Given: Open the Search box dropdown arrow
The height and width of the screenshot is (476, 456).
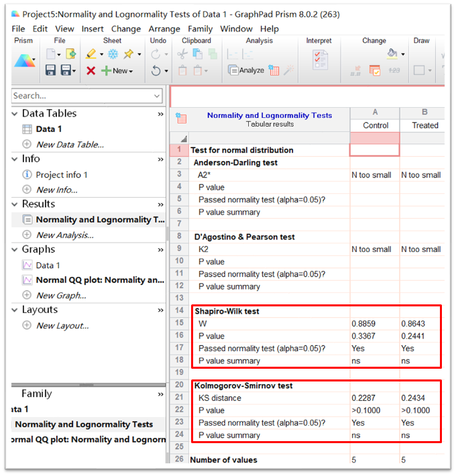Looking at the screenshot, I should (x=157, y=96).
